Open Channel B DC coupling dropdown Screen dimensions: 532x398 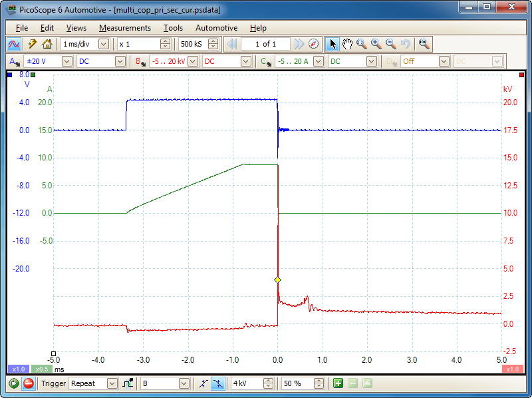coord(245,61)
